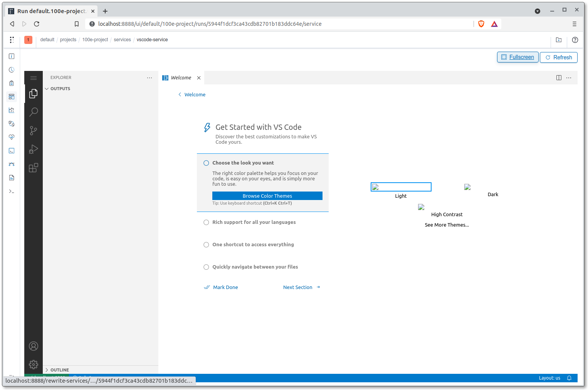588x390 pixels.
Task: Click the folder icon in top bar
Action: coord(559,40)
